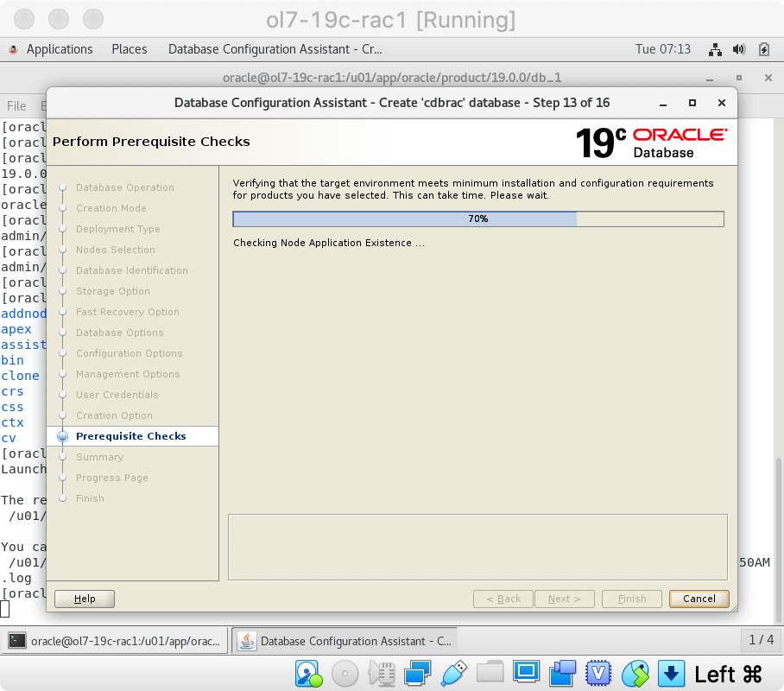Select the Finish step in sidebar
Screen dimensions: 784x691
click(90, 499)
